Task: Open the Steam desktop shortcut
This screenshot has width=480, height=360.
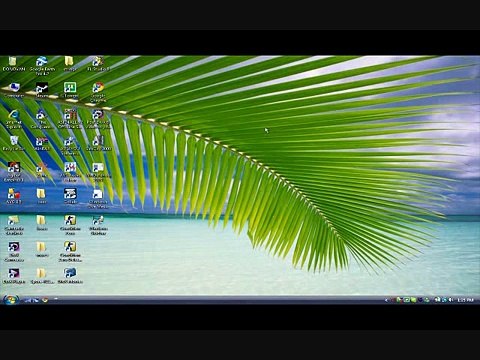Action: [x=42, y=90]
